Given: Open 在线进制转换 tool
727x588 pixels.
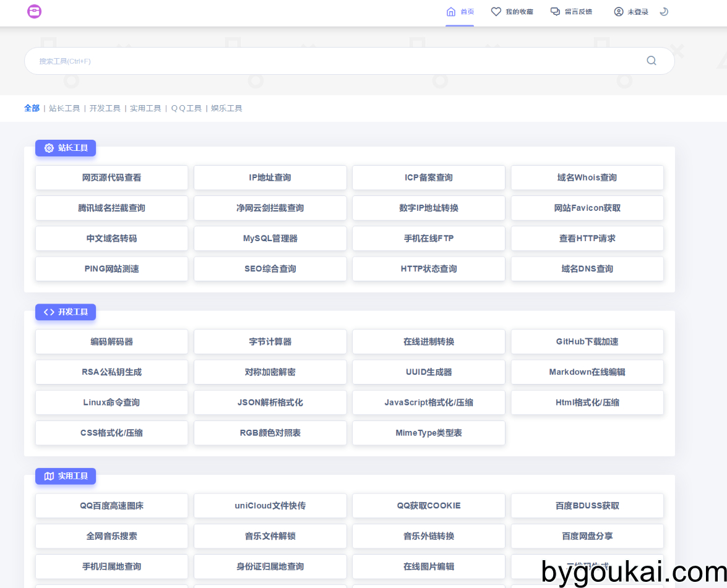Looking at the screenshot, I should tap(429, 341).
